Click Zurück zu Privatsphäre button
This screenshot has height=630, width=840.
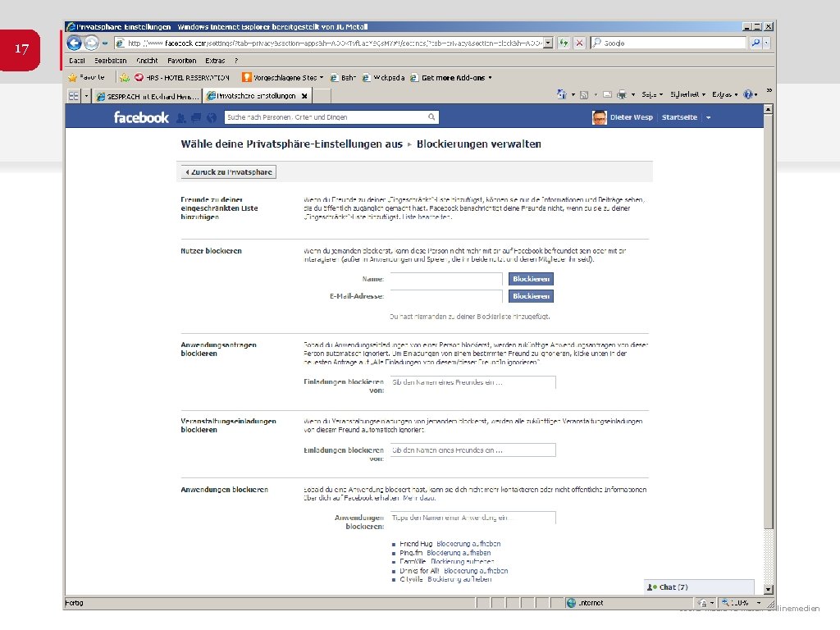[229, 172]
